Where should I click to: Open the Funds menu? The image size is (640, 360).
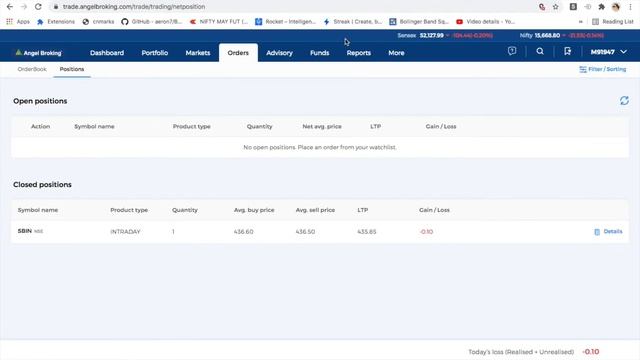320,53
